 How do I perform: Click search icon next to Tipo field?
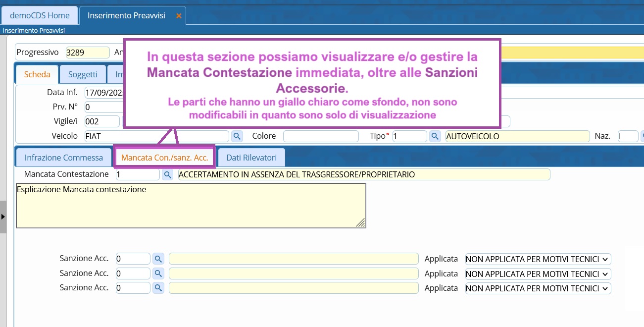435,136
